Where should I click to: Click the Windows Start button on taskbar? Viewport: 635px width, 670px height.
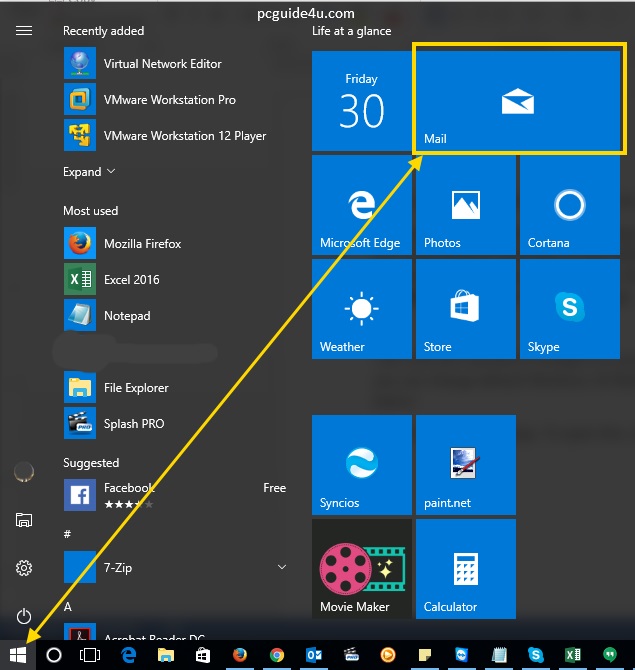pyautogui.click(x=17, y=655)
